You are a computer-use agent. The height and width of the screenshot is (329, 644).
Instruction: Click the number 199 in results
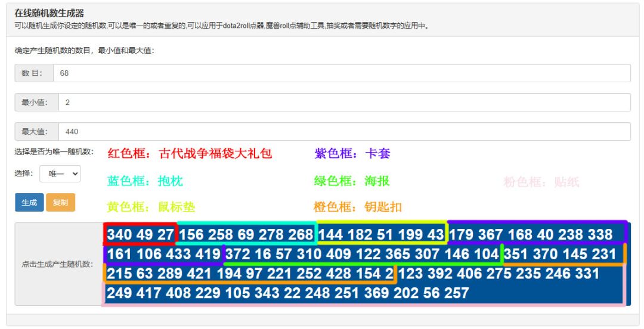click(x=410, y=234)
